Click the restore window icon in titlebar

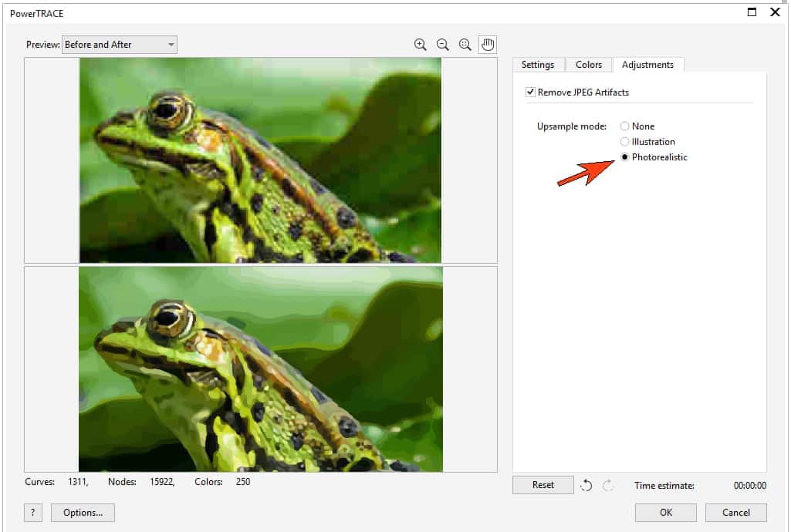tap(750, 12)
